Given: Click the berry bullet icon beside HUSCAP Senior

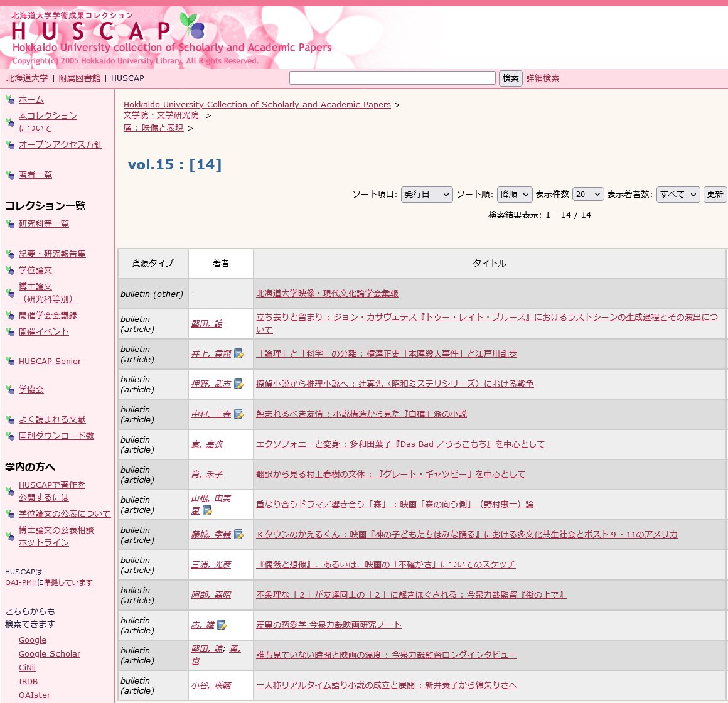Looking at the screenshot, I should [x=10, y=361].
